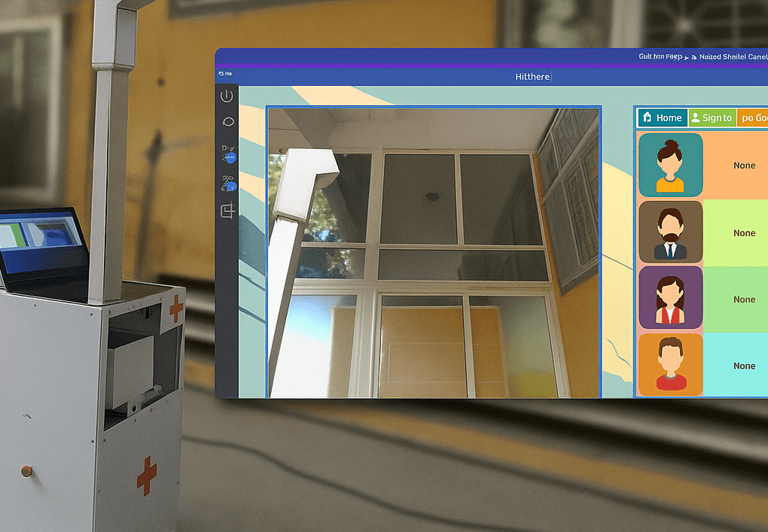Click the house icon in the Home tab
The height and width of the screenshot is (532, 768).
[647, 117]
